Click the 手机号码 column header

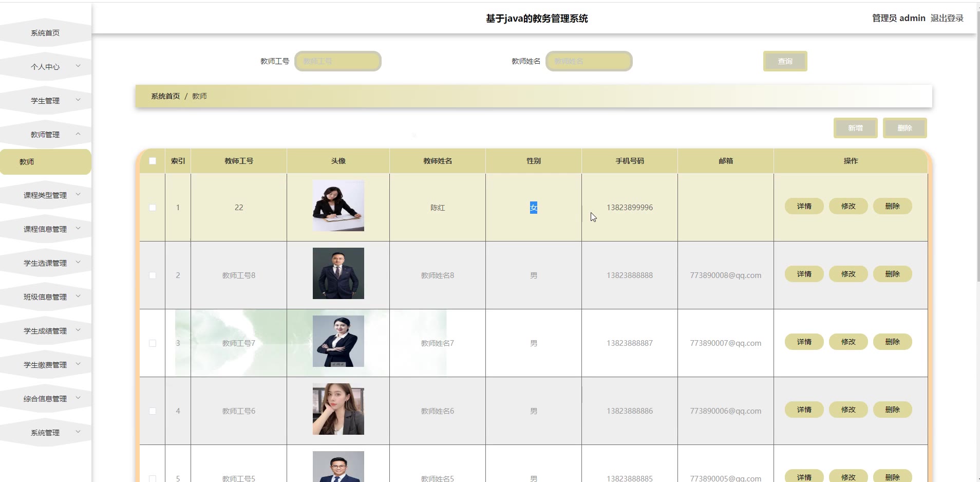tap(630, 161)
